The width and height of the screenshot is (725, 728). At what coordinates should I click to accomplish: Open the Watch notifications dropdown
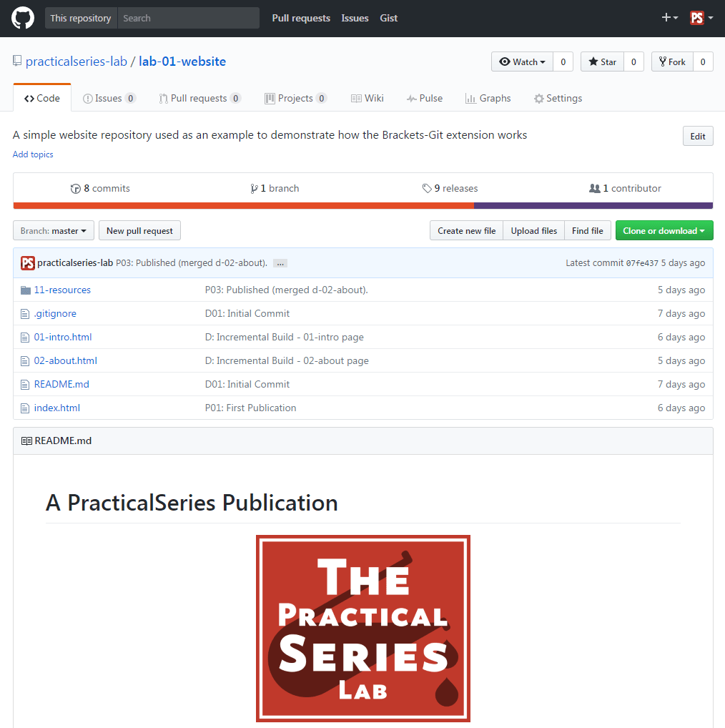pyautogui.click(x=522, y=62)
